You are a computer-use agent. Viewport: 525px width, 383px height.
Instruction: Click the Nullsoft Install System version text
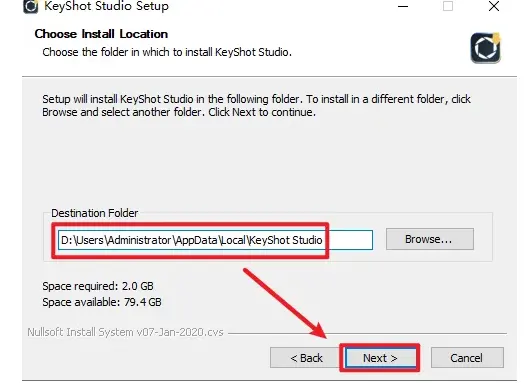point(125,332)
